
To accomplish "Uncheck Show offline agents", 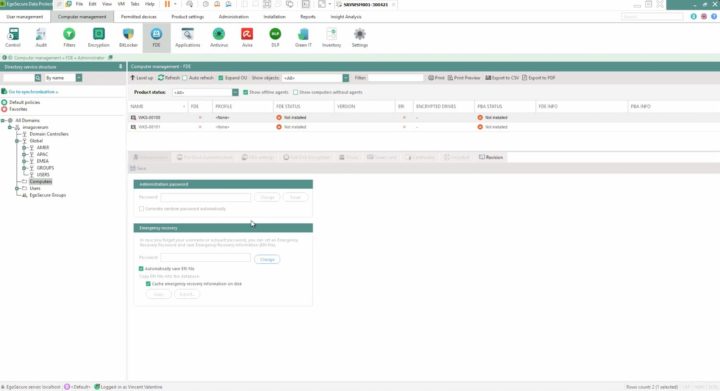I will tap(246, 92).
